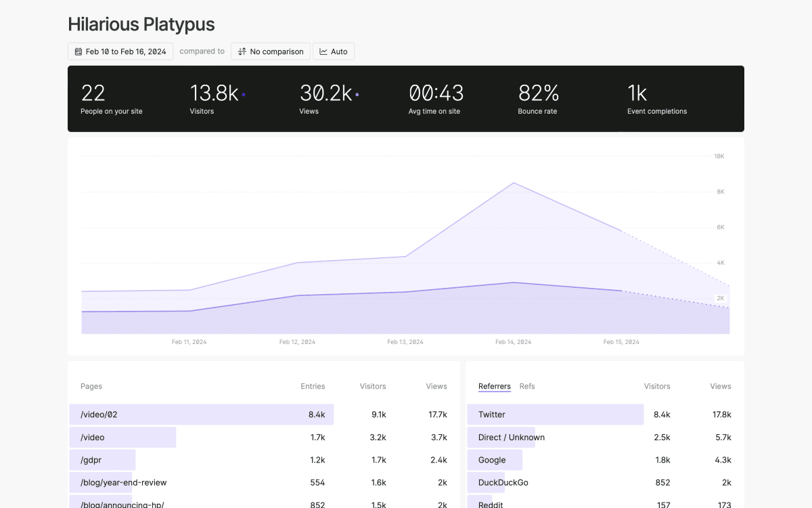This screenshot has height=508, width=812.
Task: Click 17.7k views value for /video/02
Action: 438,415
